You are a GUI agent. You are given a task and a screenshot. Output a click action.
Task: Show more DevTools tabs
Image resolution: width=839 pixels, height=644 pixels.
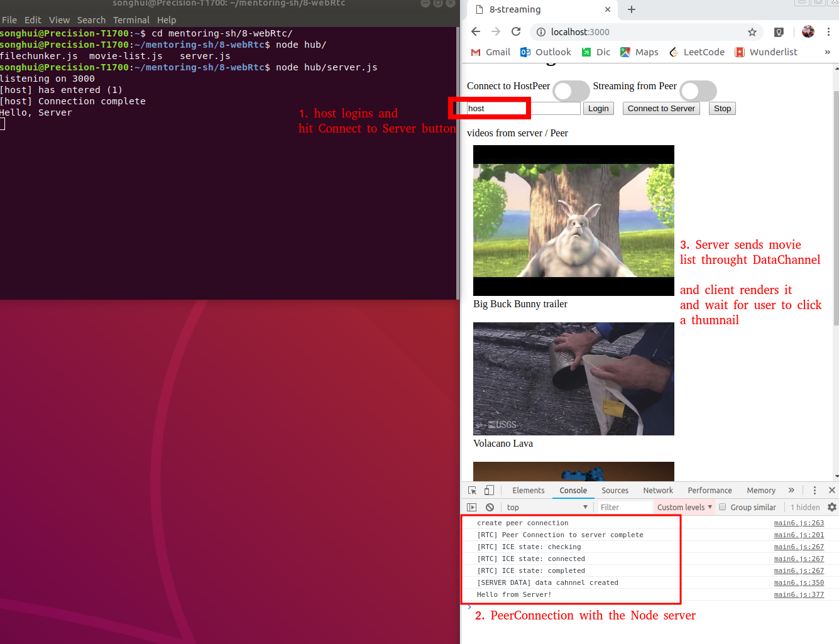click(791, 490)
